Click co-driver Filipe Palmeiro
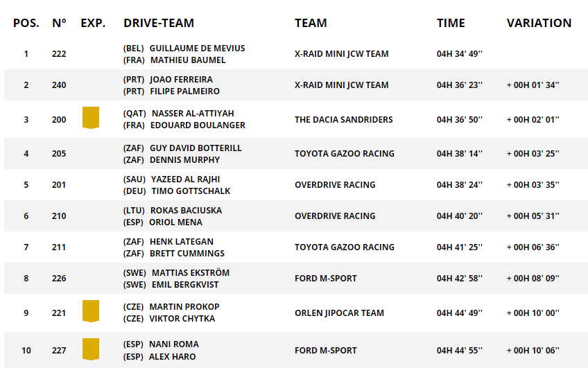The height and width of the screenshot is (368, 588). click(184, 91)
